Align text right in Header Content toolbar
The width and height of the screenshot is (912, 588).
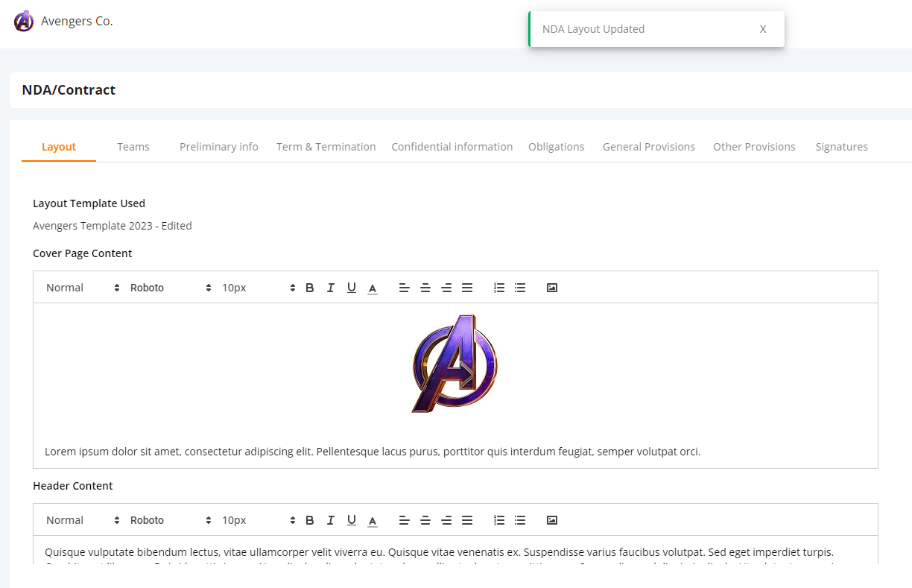click(x=446, y=520)
